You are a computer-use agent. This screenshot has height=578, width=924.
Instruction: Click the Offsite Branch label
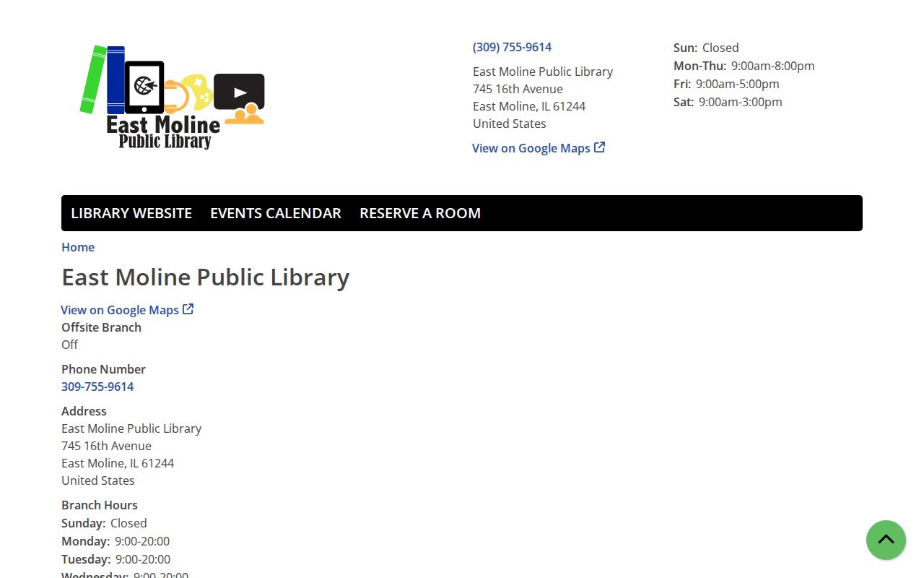(101, 327)
